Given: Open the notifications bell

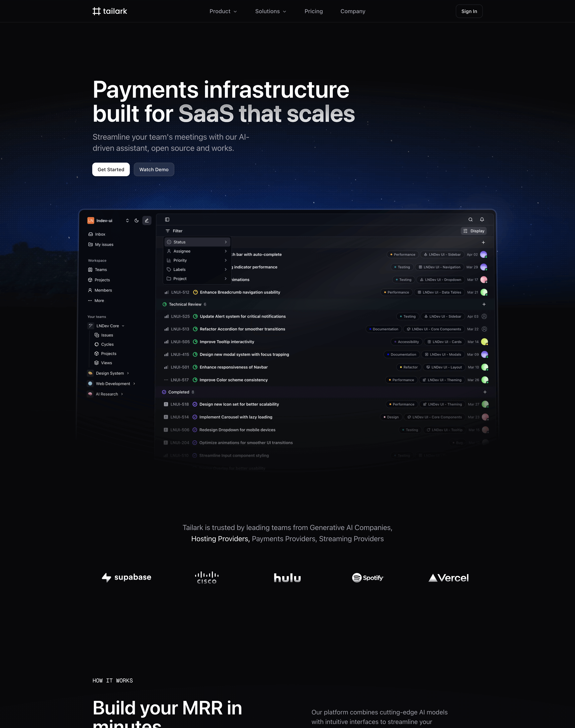Looking at the screenshot, I should pos(482,219).
